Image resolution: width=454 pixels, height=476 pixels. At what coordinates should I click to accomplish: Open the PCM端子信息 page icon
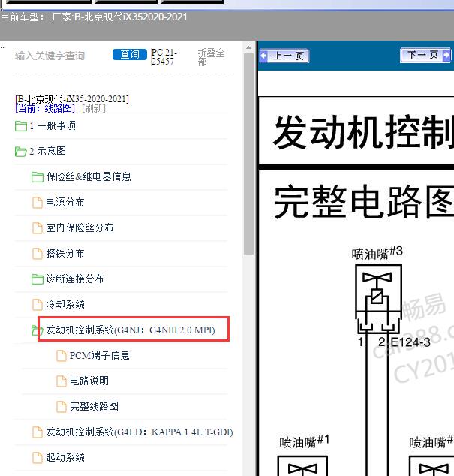coord(62,355)
